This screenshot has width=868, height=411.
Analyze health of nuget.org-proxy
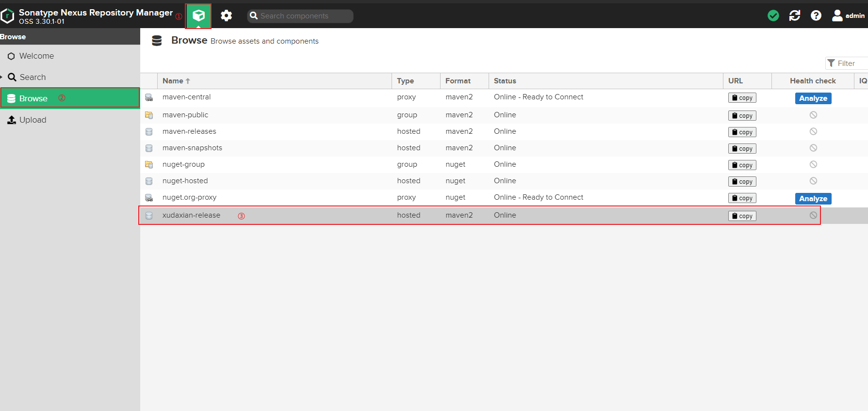tap(813, 199)
